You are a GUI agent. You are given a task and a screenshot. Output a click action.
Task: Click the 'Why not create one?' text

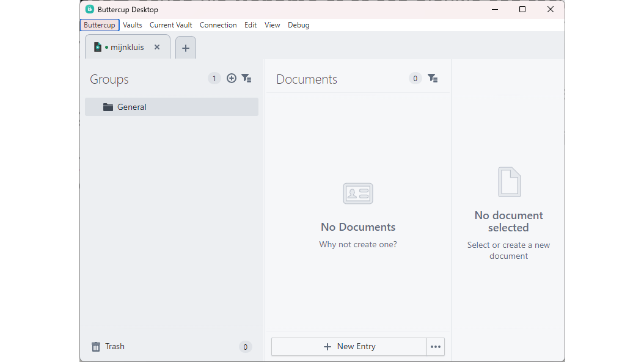[358, 245]
